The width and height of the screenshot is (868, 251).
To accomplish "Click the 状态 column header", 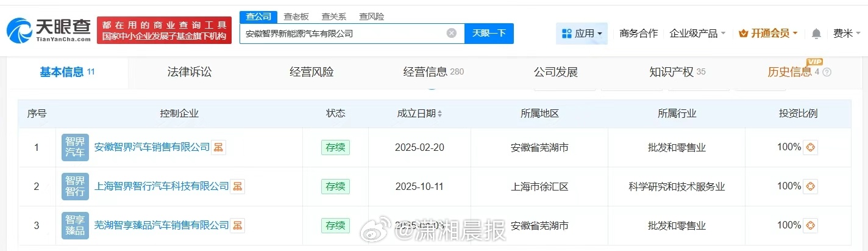I will click(335, 114).
